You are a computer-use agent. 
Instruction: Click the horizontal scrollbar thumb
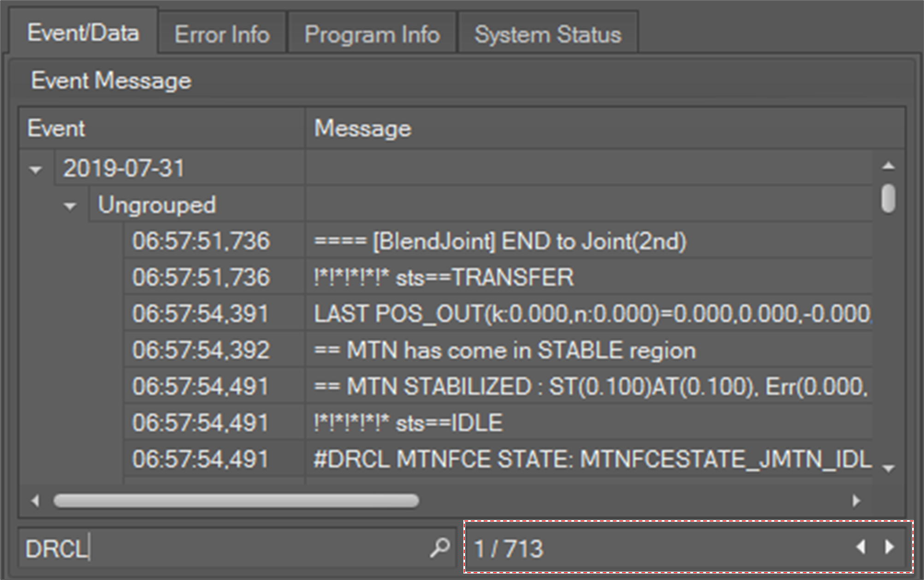click(236, 501)
